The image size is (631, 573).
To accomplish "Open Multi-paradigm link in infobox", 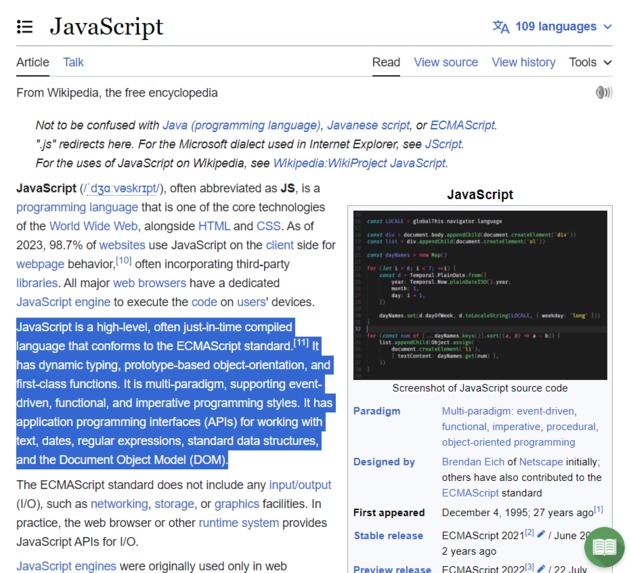I will click(x=476, y=411).
